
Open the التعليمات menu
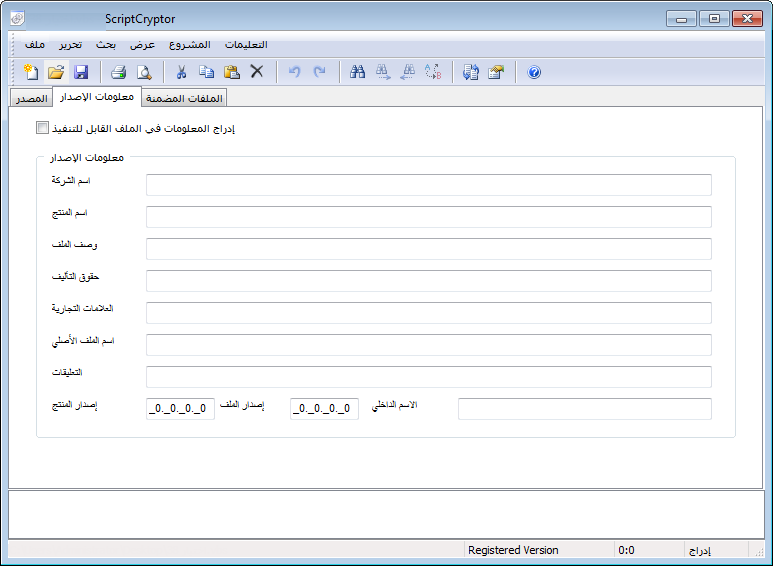[246, 45]
